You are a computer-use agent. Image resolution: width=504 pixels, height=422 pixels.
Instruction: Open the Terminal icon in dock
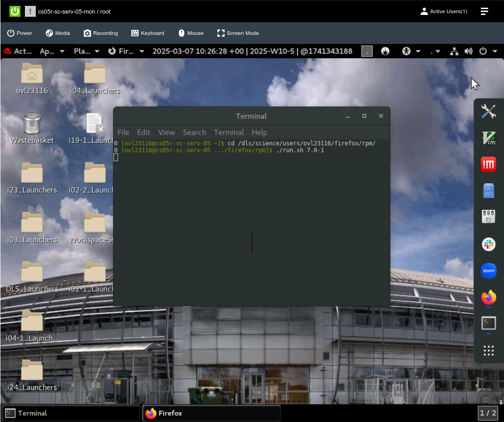tap(489, 324)
